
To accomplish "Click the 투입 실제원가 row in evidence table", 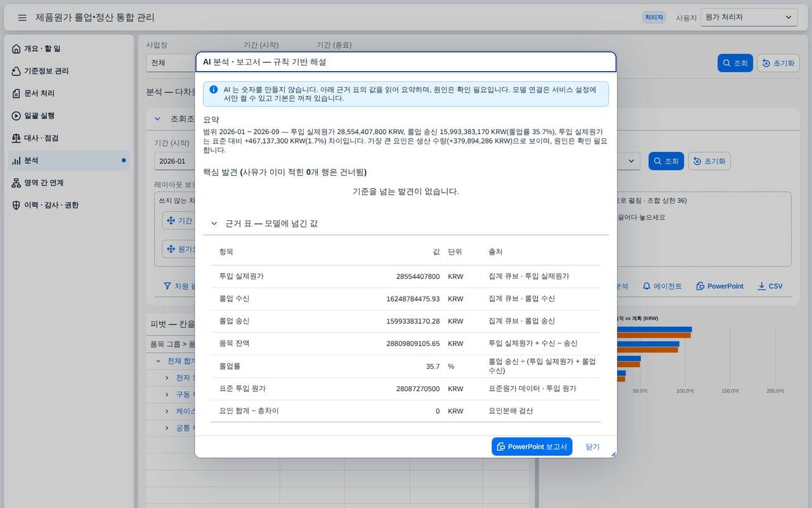I will click(x=406, y=277).
